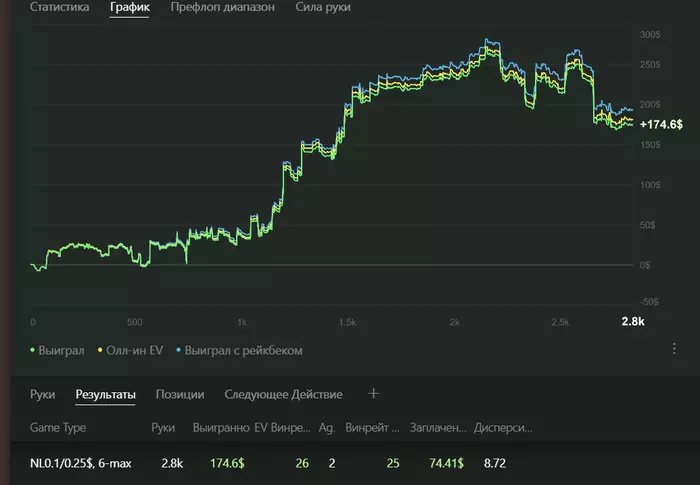Open the Сила руки tab
Image resolution: width=700 pixels, height=485 pixels.
[323, 7]
